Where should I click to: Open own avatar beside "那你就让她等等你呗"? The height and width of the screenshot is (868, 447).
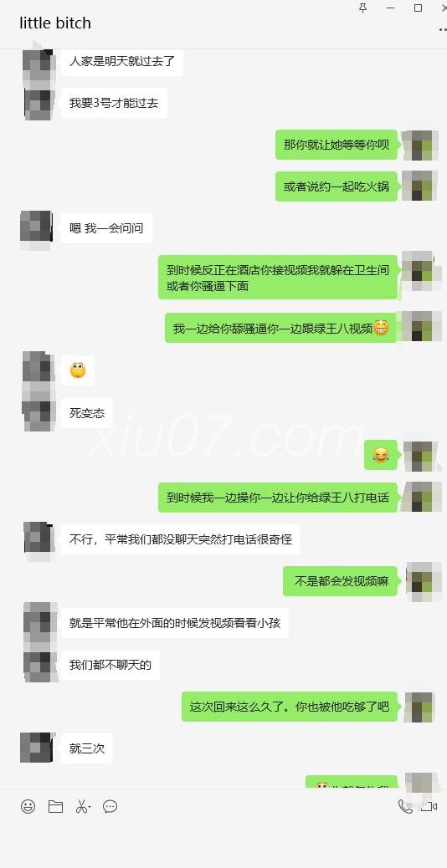(x=419, y=145)
